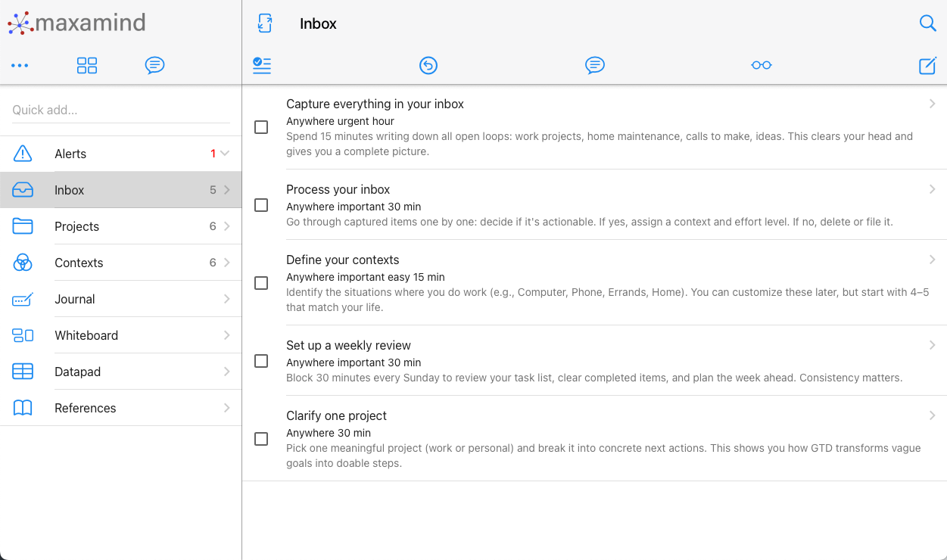Screen dimensions: 947x560
Task: Switch to the Journal section
Action: click(74, 299)
